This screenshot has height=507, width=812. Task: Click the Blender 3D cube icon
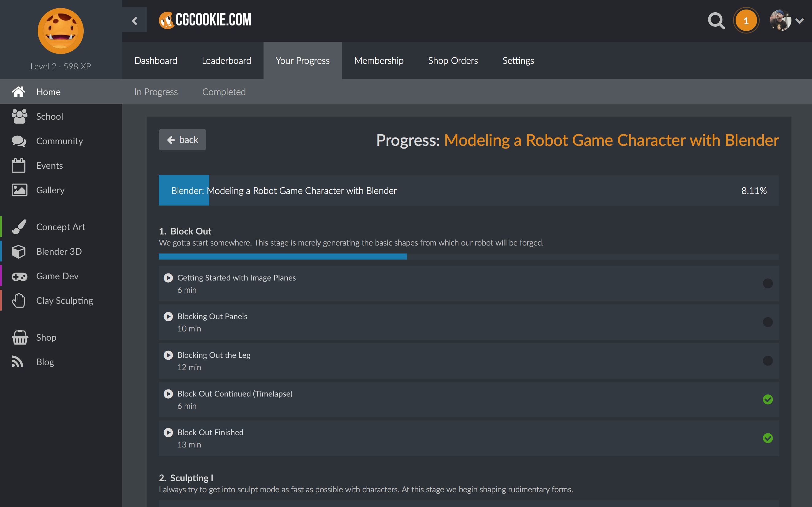(x=18, y=251)
